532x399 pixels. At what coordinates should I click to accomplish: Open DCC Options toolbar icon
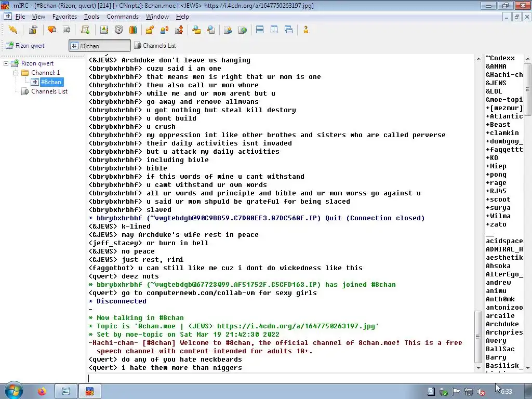coord(179,30)
